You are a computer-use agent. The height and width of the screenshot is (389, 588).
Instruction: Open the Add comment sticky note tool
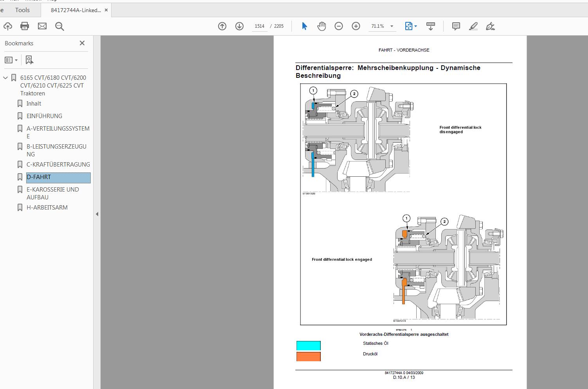[456, 26]
